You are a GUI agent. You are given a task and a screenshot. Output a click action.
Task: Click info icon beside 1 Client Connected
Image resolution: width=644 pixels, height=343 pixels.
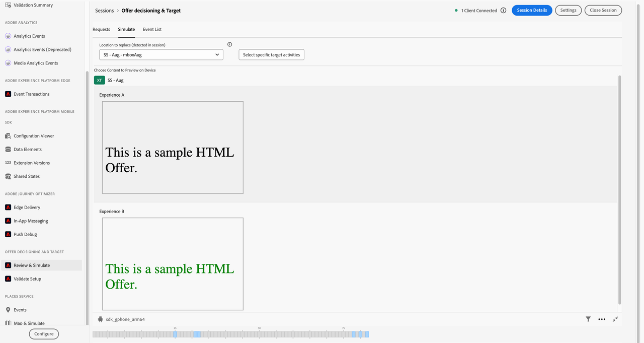[503, 11]
